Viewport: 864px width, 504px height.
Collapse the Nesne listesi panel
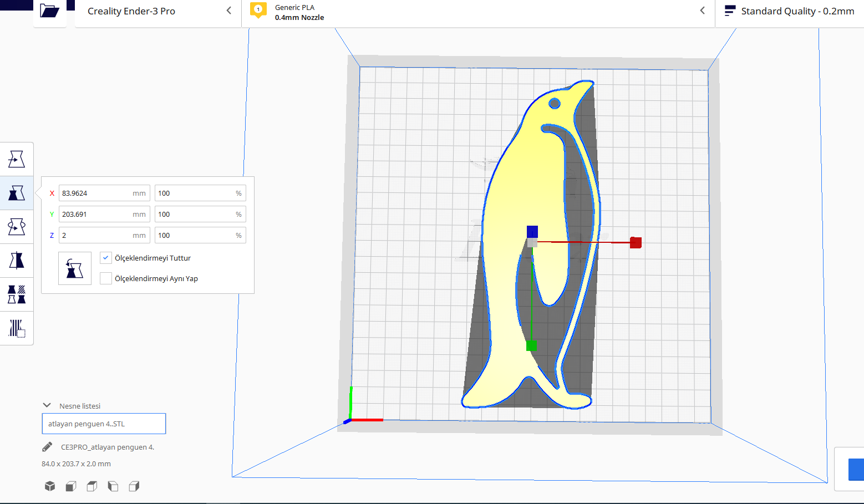coord(47,405)
